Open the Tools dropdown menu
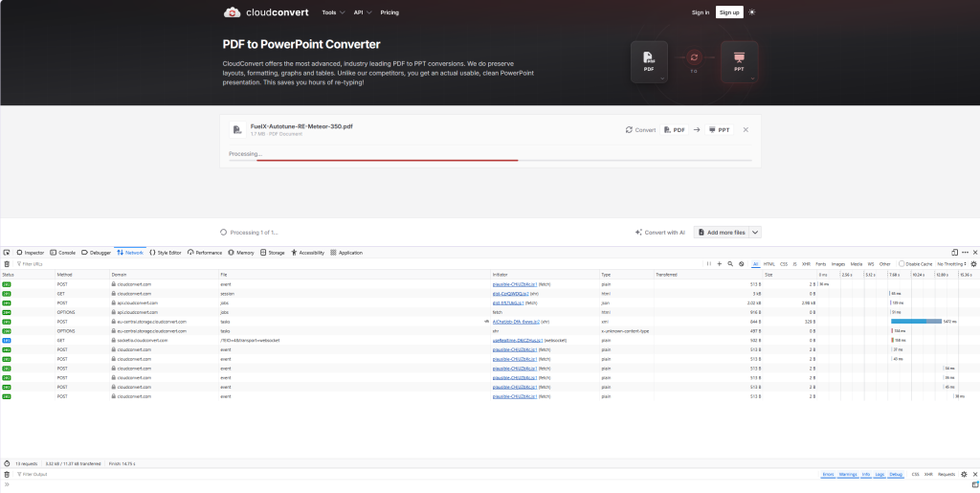Viewport: 980px width, 493px height. 332,12
